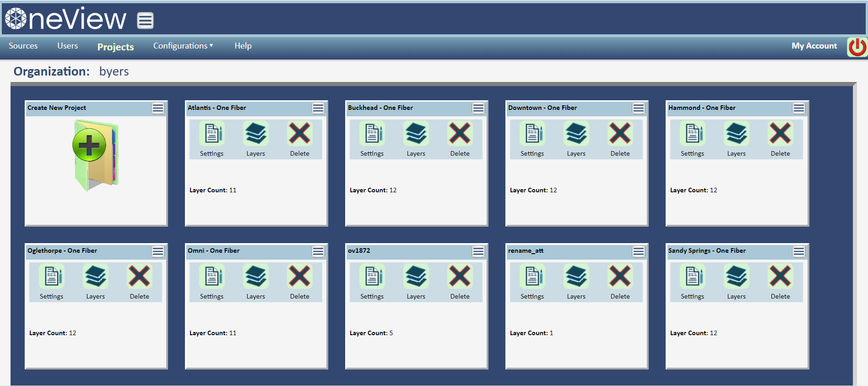Expand the Buckhead - One Fiber card menu
Image resolution: width=868 pixels, height=386 pixels.
point(478,109)
